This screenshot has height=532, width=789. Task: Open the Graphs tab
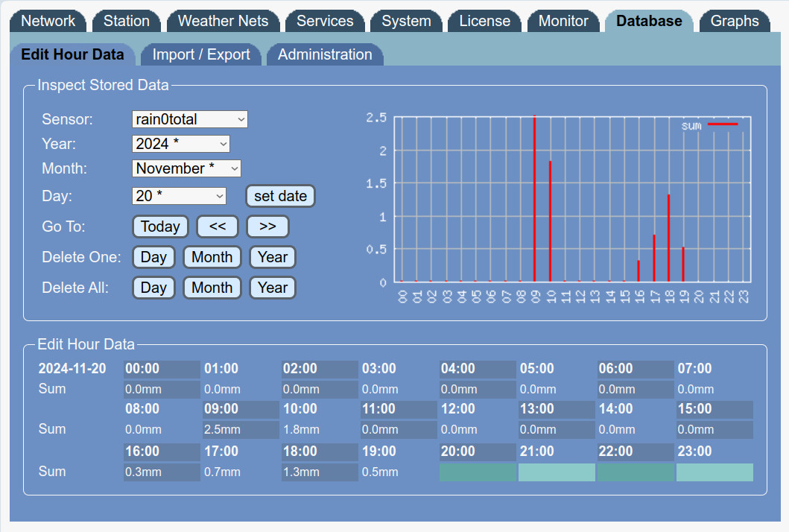click(x=734, y=21)
